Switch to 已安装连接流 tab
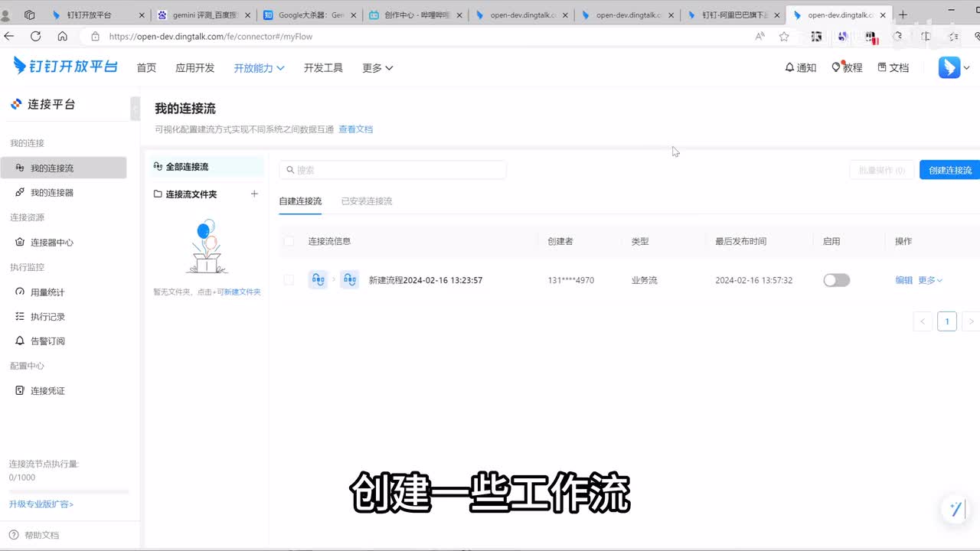This screenshot has height=551, width=980. pos(366,201)
